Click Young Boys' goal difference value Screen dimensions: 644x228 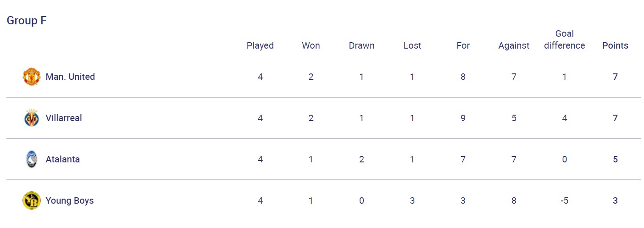click(x=565, y=200)
